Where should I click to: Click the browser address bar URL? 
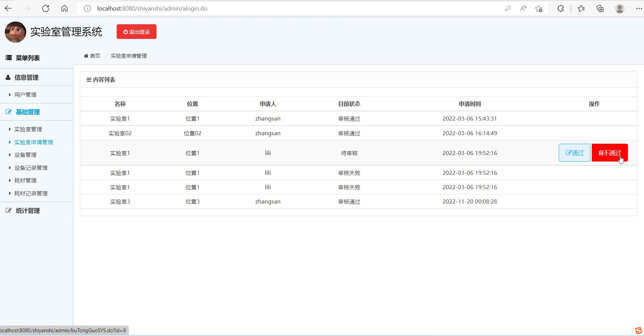(x=152, y=9)
